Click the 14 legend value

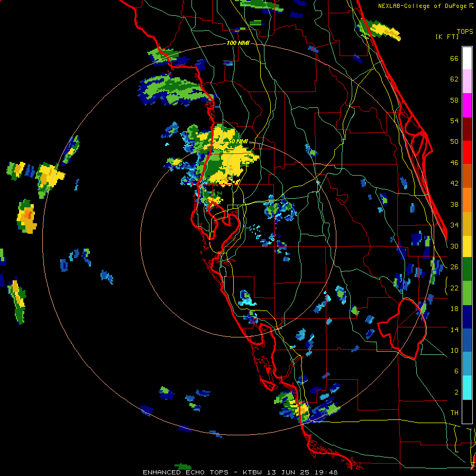pos(454,329)
